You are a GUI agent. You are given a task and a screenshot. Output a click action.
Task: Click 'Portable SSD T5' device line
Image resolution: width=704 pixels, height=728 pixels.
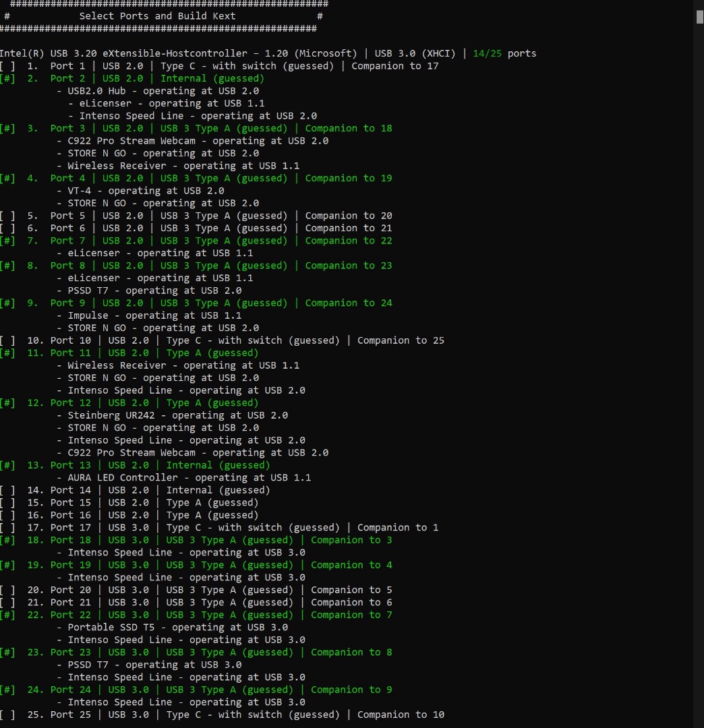[172, 628]
